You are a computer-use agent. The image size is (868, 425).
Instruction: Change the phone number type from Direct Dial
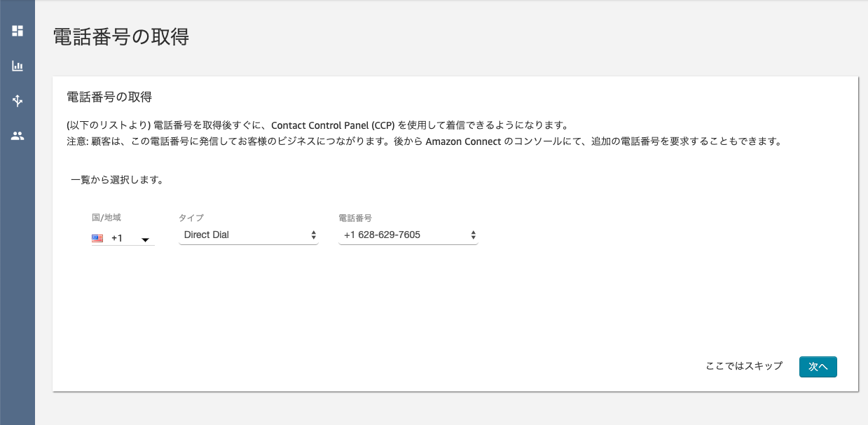pos(249,235)
